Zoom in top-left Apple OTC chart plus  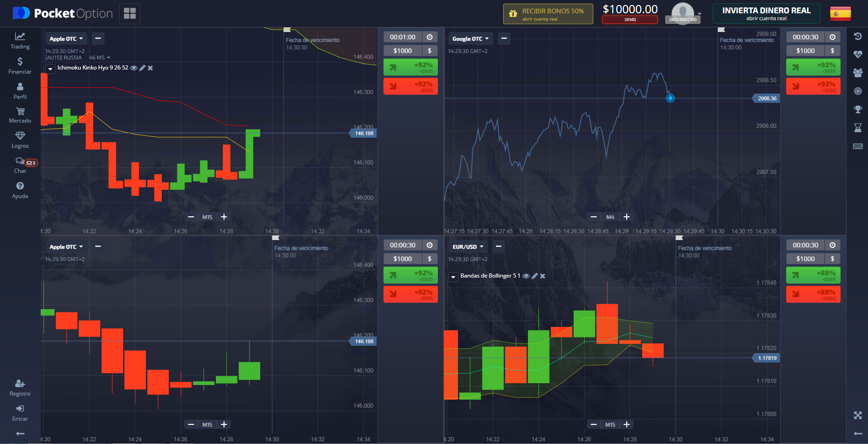tap(224, 217)
